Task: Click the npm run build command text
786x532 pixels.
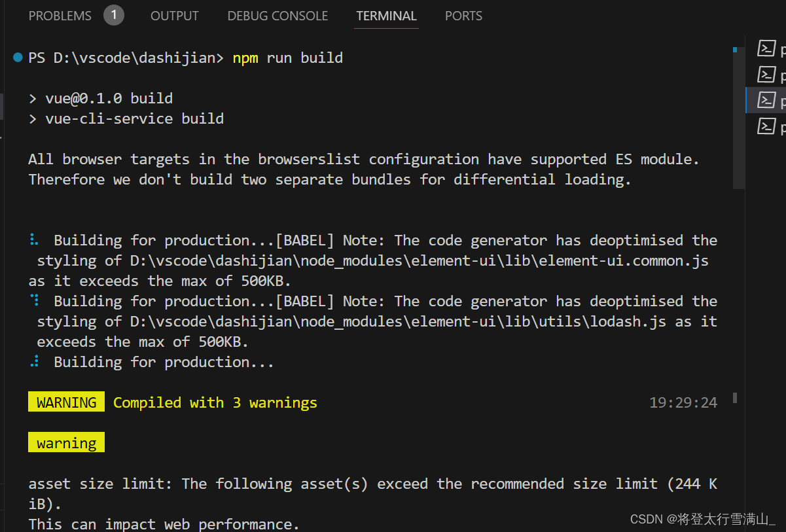Action: point(287,58)
